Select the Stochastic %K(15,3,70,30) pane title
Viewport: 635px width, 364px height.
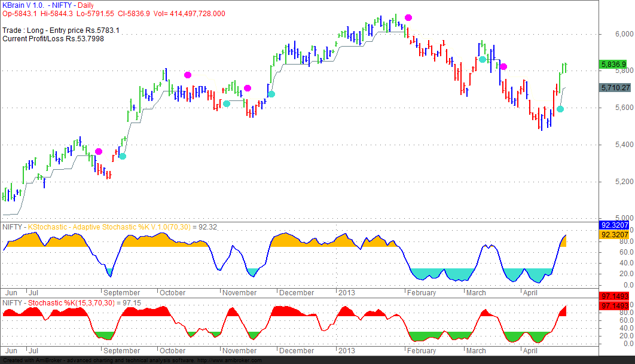(73, 302)
